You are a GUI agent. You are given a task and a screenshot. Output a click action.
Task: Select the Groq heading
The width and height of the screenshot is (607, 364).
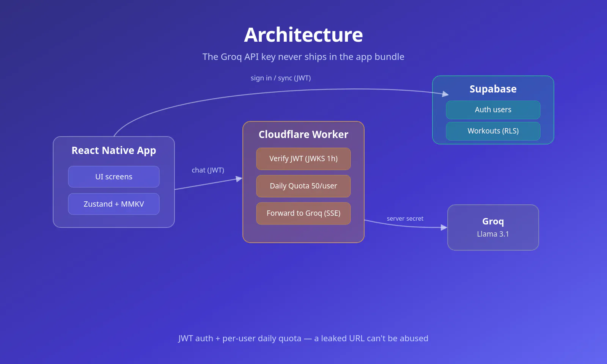coord(493,221)
